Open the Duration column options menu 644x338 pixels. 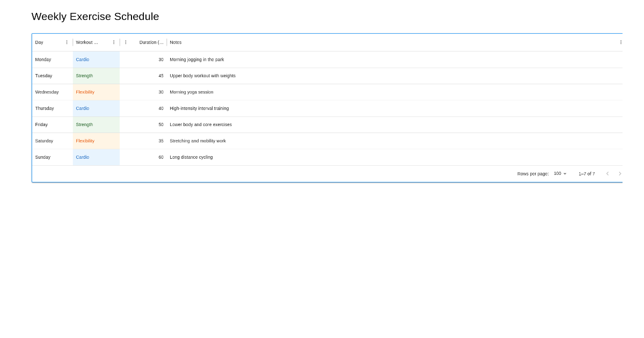click(126, 42)
